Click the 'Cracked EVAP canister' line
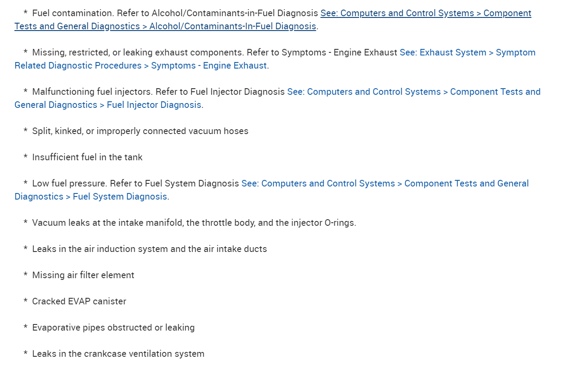This screenshot has height=369, width=588. coord(79,301)
